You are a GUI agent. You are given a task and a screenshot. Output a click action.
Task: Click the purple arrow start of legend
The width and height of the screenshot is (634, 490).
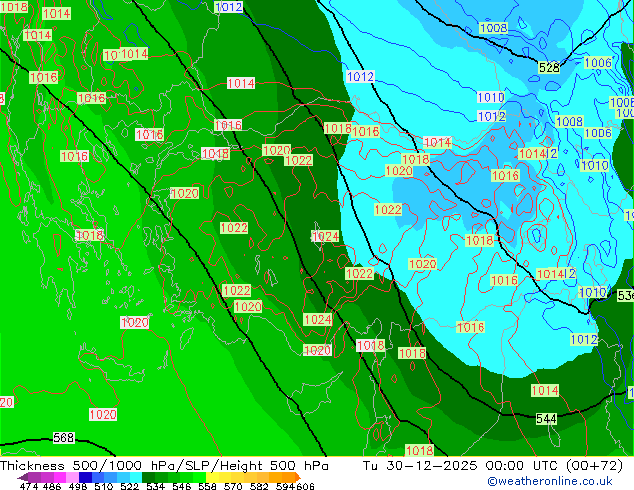click(x=23, y=477)
